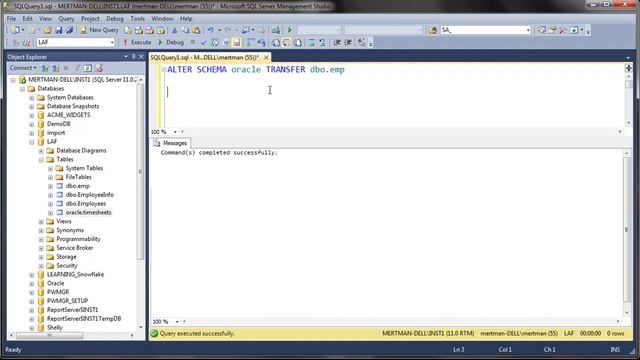Select the LEARNING_Snowflake database

[75, 275]
